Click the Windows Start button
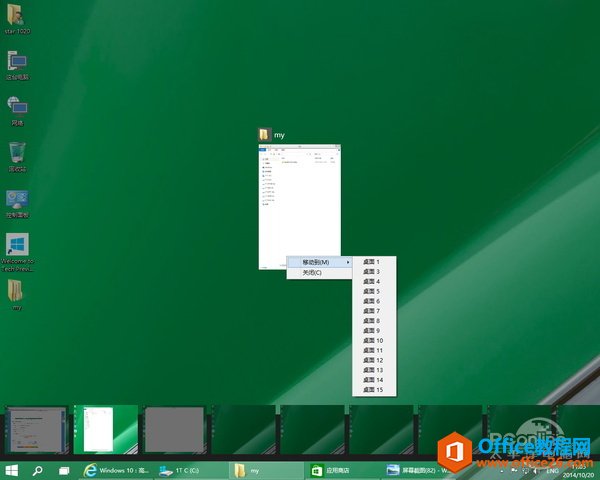Viewport: 600px width, 480px height. (11, 470)
